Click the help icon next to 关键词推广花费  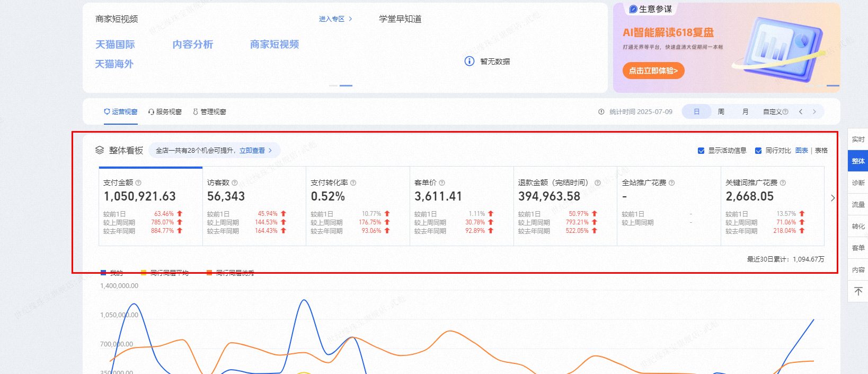point(783,183)
